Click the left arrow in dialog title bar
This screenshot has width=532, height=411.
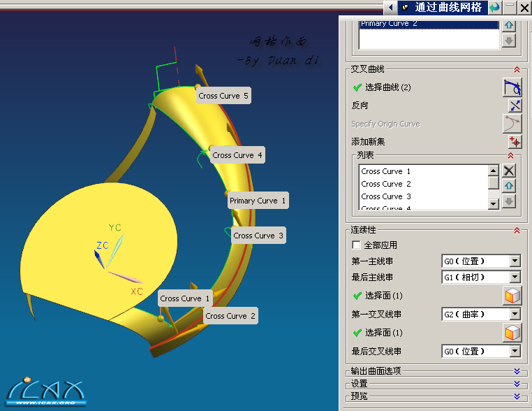(x=391, y=7)
